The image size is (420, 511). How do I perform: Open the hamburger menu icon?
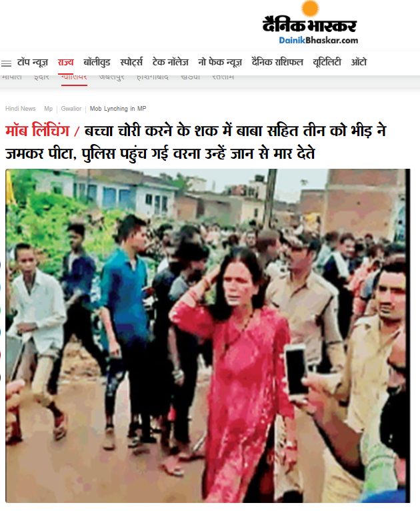pos(6,63)
